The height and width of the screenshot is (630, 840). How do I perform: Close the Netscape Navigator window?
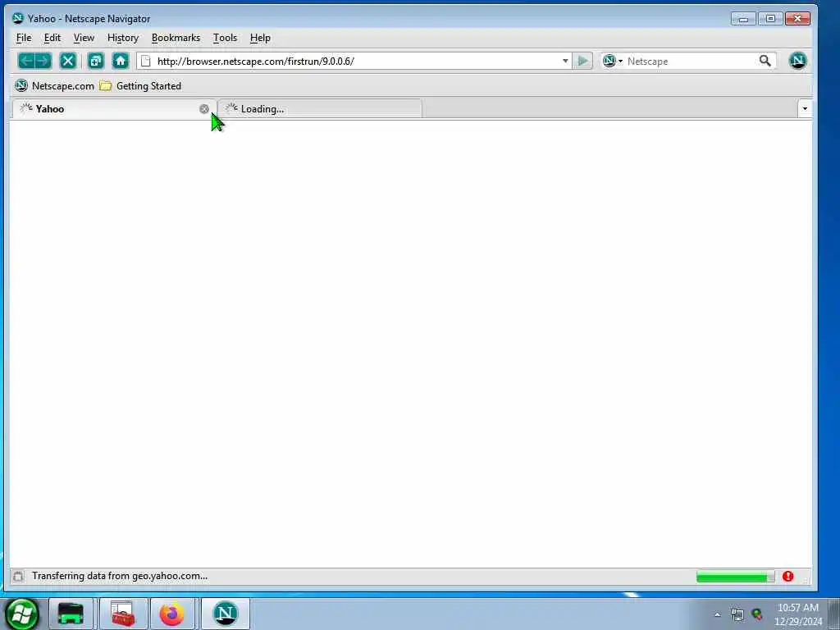pos(797,19)
